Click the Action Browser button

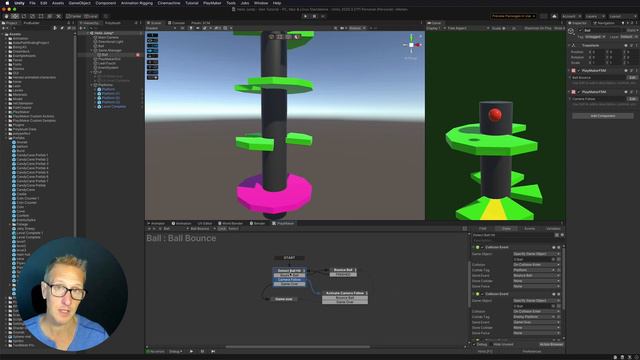pos(551,344)
